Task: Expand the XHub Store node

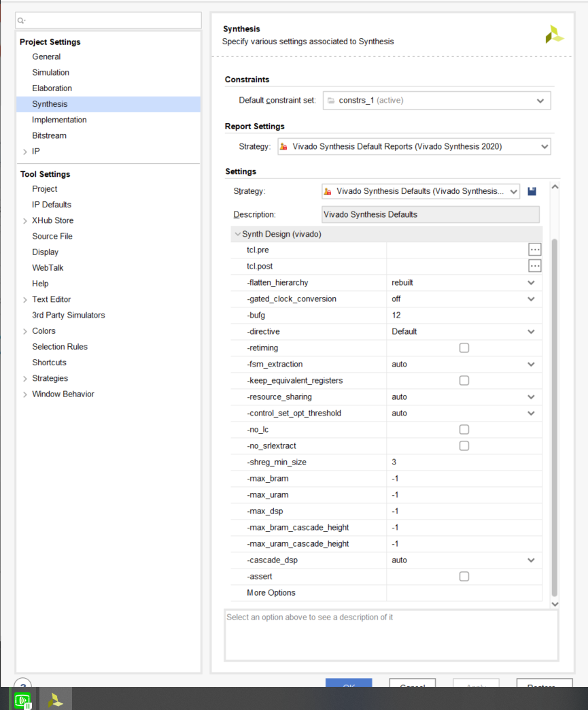Action: pyautogui.click(x=25, y=221)
